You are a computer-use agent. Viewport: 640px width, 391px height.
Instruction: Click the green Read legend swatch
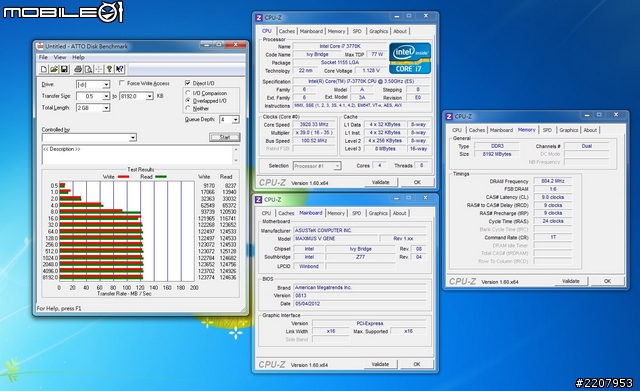161,177
